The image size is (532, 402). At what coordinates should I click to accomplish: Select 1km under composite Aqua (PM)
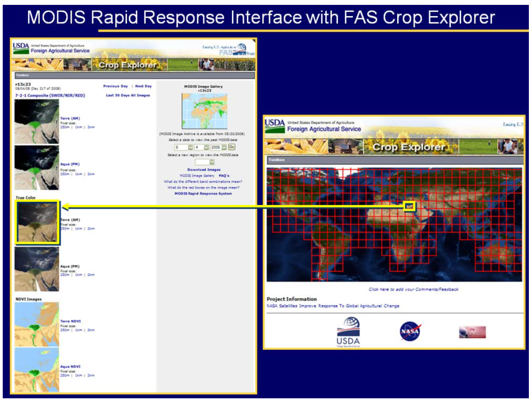[79, 174]
